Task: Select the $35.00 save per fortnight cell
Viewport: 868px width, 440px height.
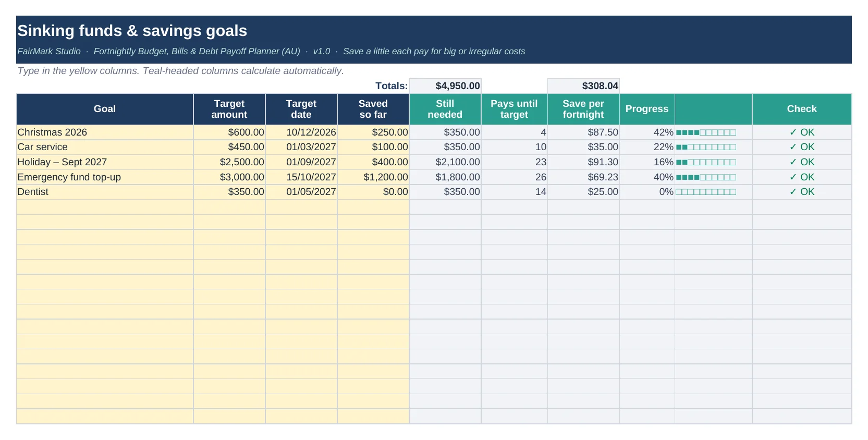Action: [583, 147]
